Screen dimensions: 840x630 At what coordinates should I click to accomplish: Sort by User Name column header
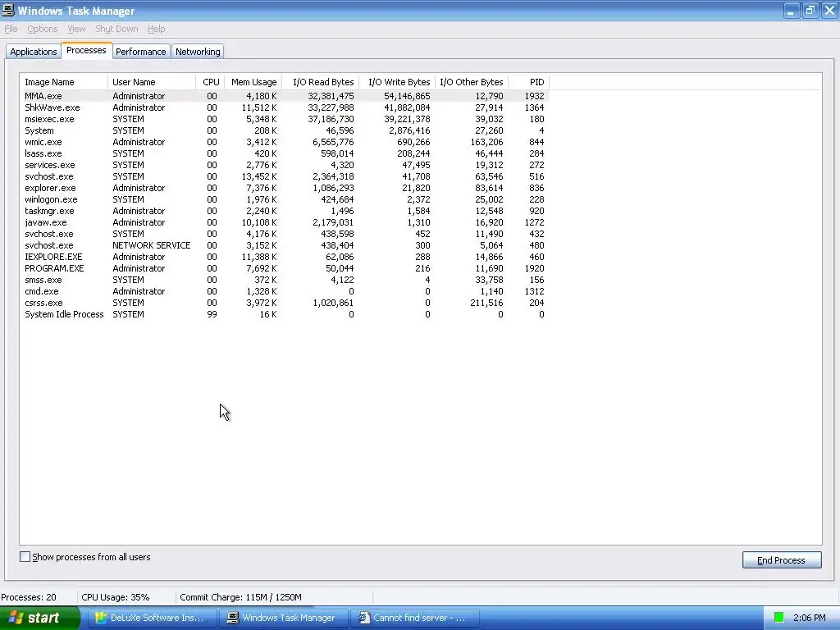coord(152,82)
